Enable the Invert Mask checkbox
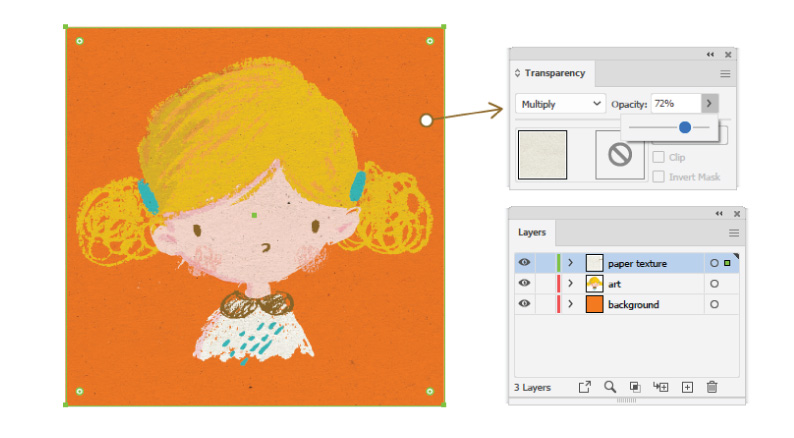 coord(658,177)
